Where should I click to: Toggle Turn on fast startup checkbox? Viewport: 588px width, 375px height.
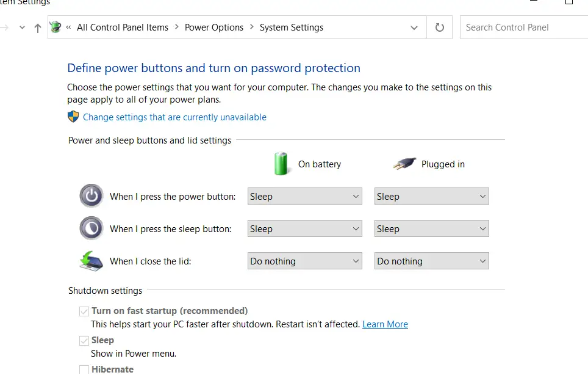click(84, 311)
